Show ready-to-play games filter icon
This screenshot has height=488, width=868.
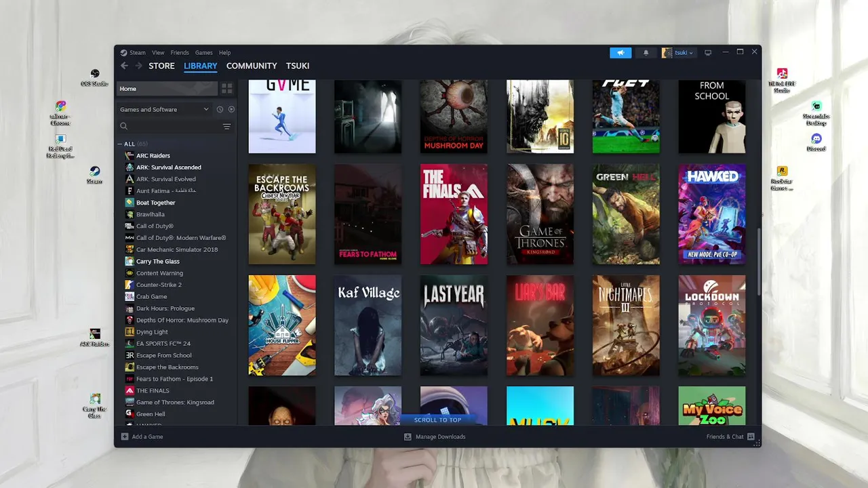(231, 109)
